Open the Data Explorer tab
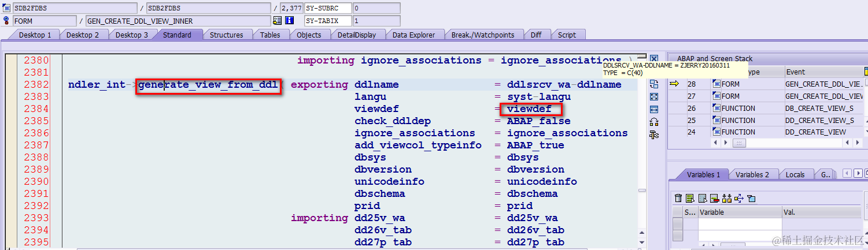Image resolution: width=868 pixels, height=250 pixels. (413, 35)
